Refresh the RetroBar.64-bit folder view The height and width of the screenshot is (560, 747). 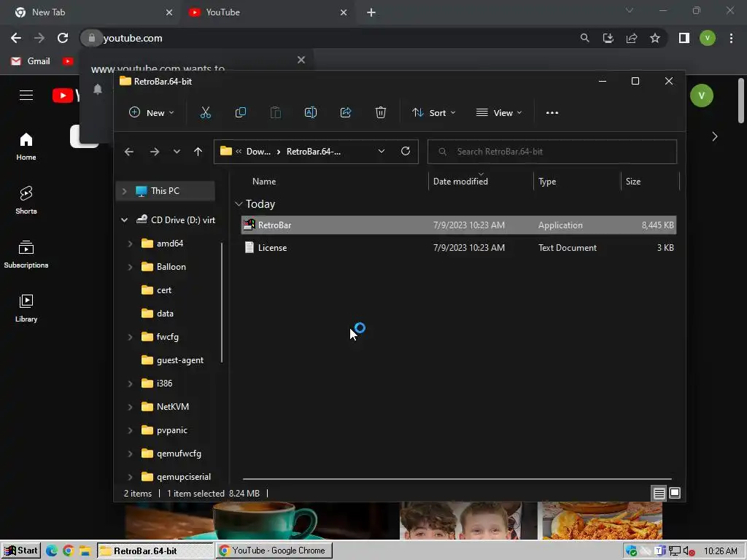406,151
